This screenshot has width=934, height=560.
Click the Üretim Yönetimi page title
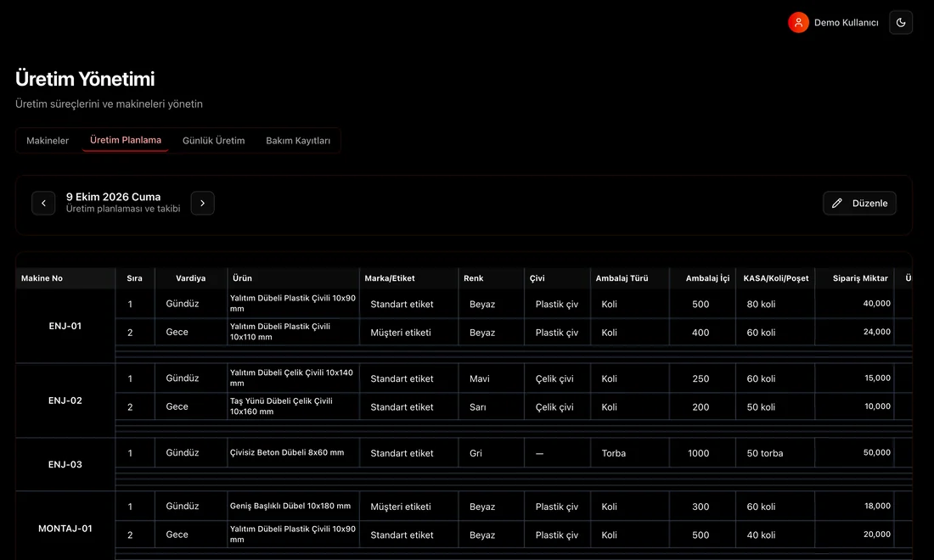tap(85, 79)
